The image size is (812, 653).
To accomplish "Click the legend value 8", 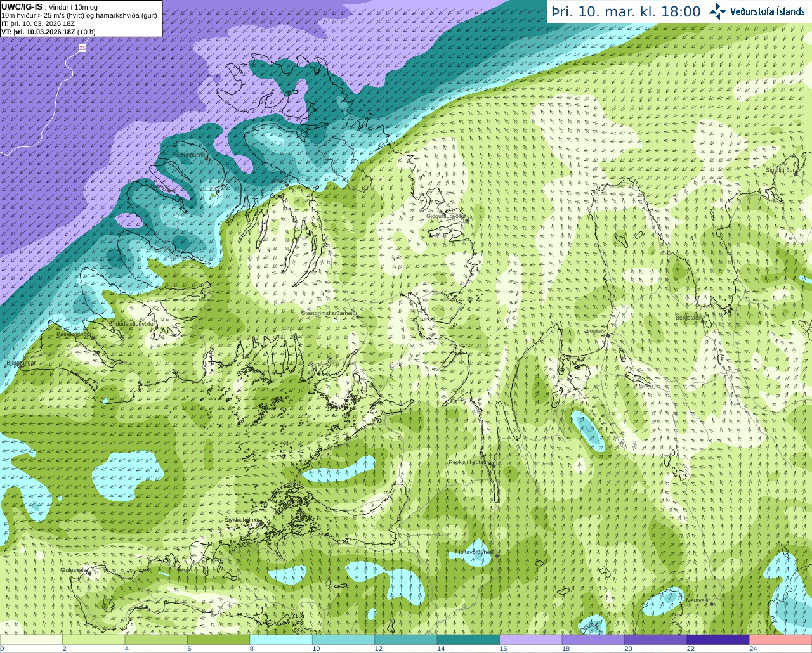I will pyautogui.click(x=252, y=649).
